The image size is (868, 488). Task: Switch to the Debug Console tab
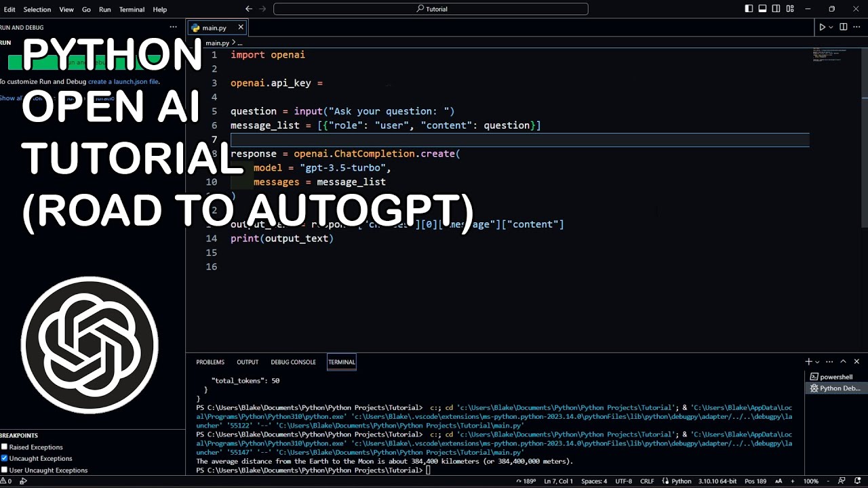[293, 362]
